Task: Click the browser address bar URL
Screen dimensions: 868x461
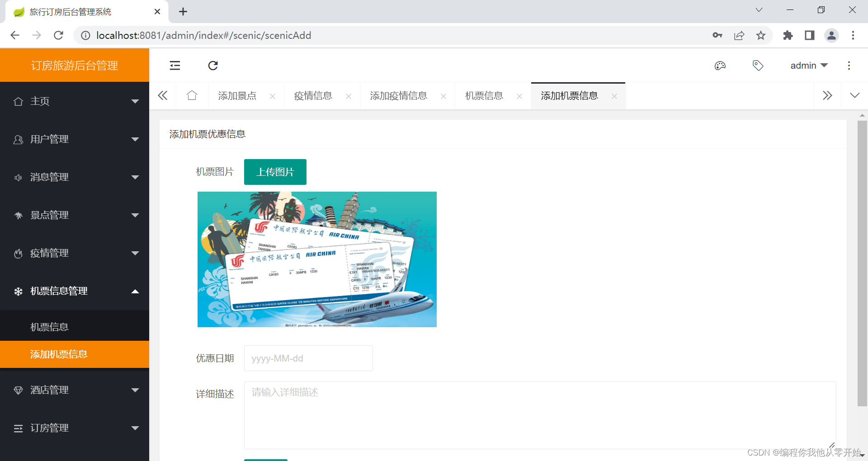Action: point(203,35)
